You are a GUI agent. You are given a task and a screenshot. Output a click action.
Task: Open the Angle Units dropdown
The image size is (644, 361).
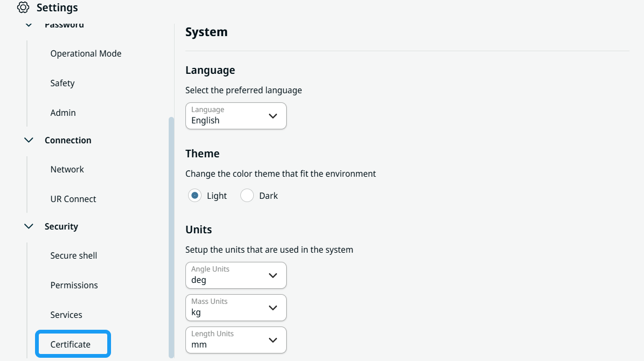[x=236, y=275]
